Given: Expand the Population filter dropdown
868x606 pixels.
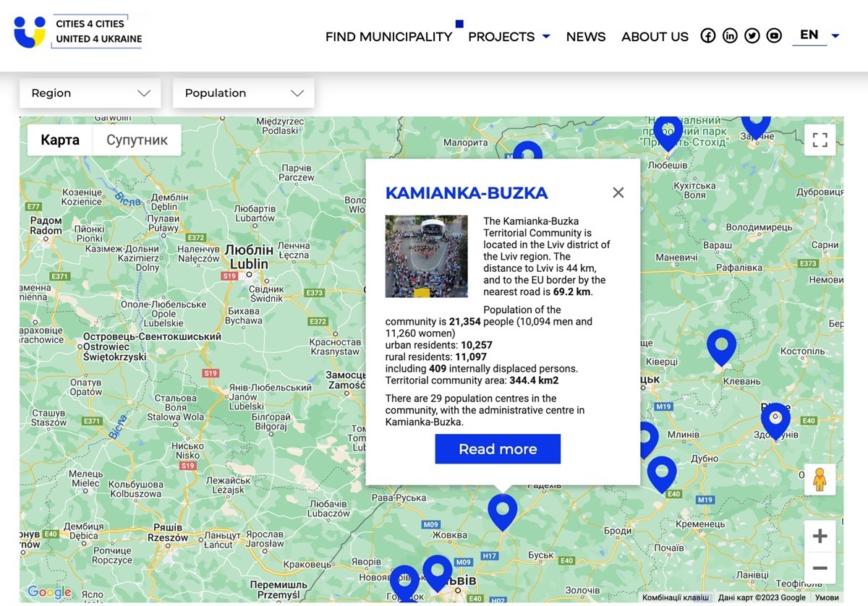Looking at the screenshot, I should tap(244, 93).
